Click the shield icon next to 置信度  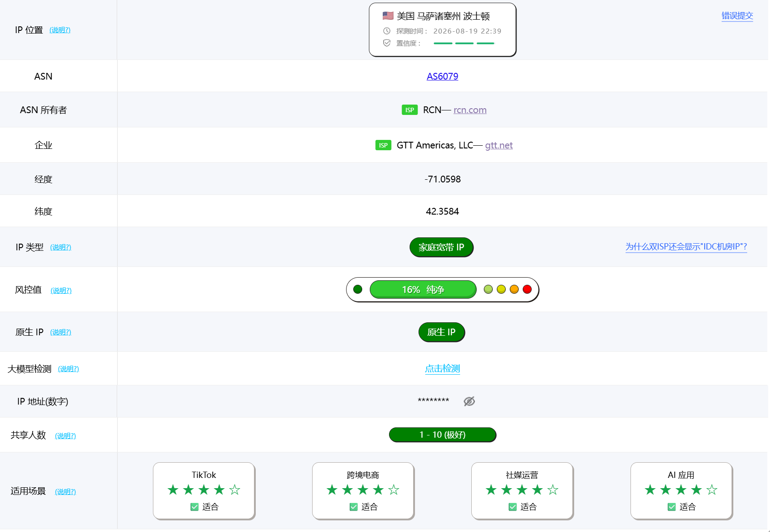pyautogui.click(x=387, y=43)
